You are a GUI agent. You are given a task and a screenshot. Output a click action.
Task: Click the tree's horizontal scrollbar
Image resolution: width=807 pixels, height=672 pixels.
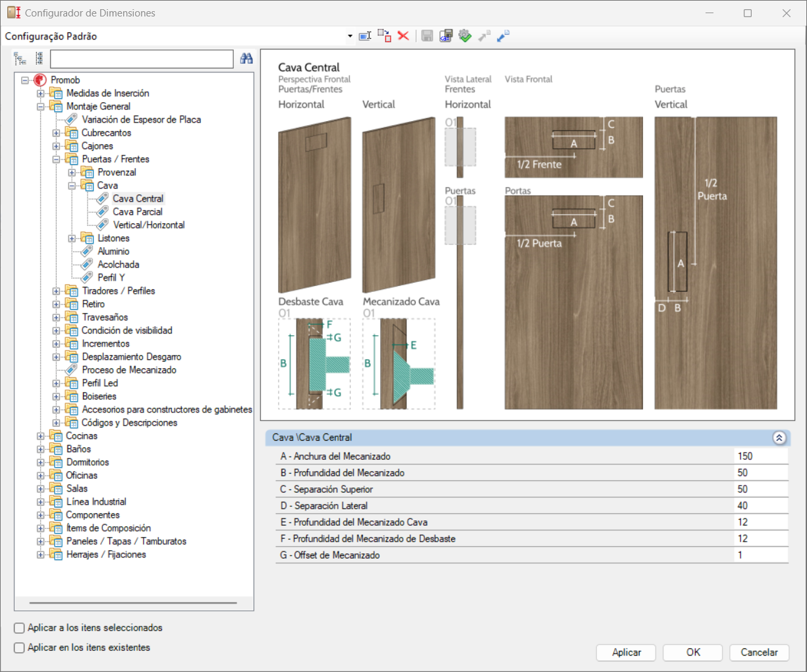[x=133, y=603]
